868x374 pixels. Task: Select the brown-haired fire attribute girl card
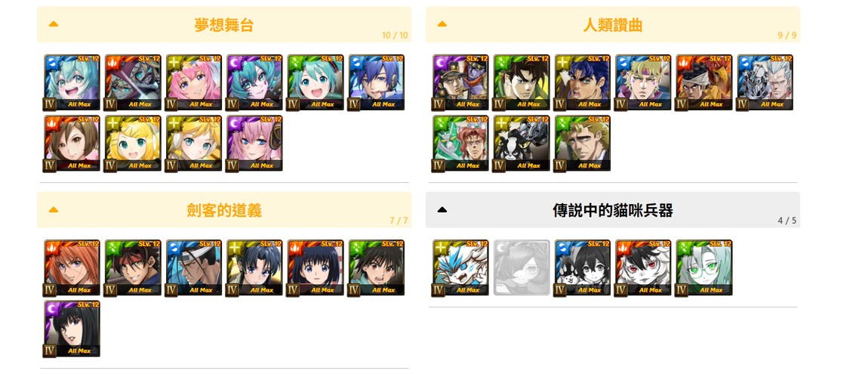click(x=72, y=143)
